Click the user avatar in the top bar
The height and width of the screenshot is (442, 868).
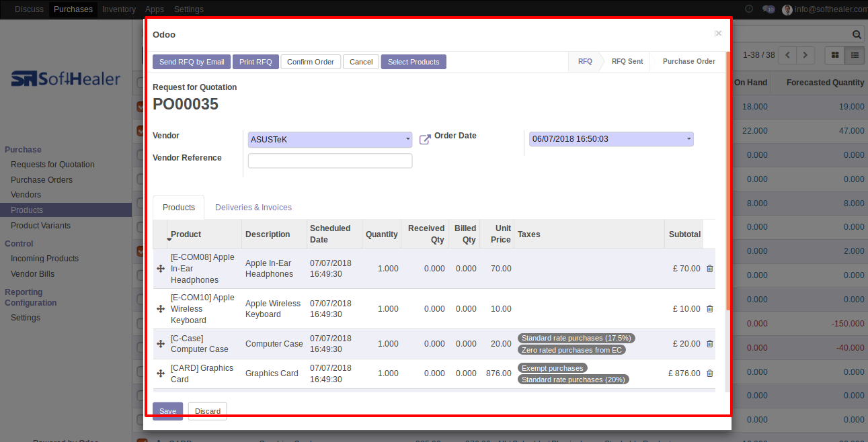(787, 9)
